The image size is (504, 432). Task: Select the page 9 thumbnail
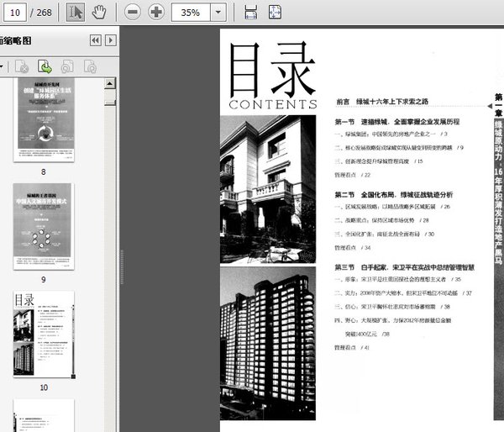pyautogui.click(x=43, y=225)
